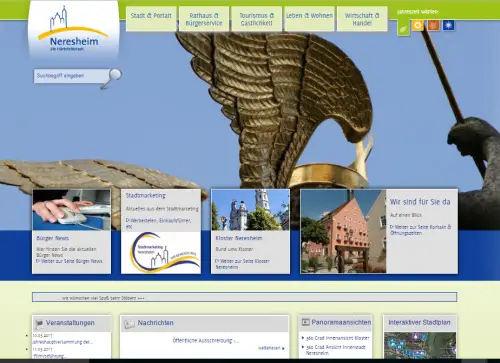The width and height of the screenshot is (500, 363).
Task: Open the Tourismus & Gastlichkeit menu
Action: 256,19
